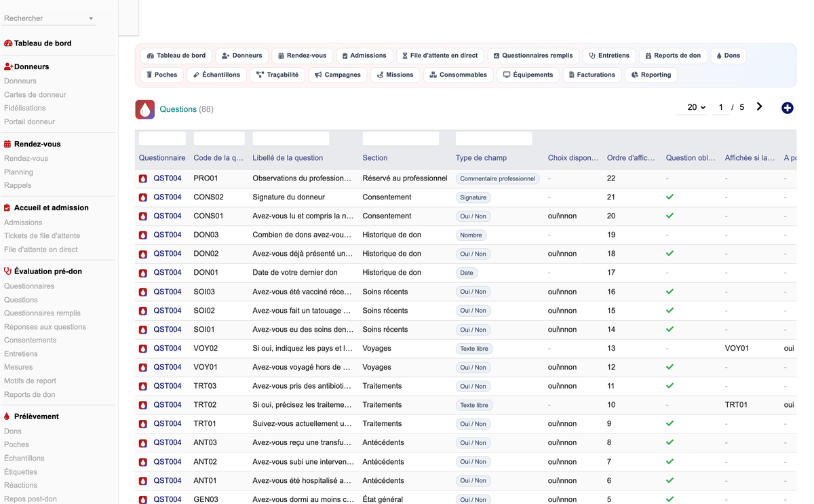814x504 pixels.
Task: Open QST004 link in PRO01 row
Action: click(x=168, y=178)
